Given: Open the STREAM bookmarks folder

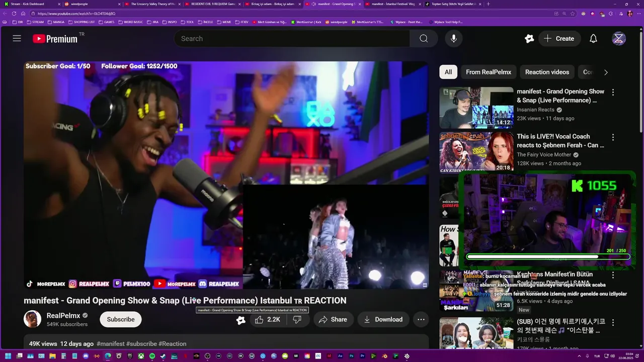Looking at the screenshot, I should tap(35, 22).
